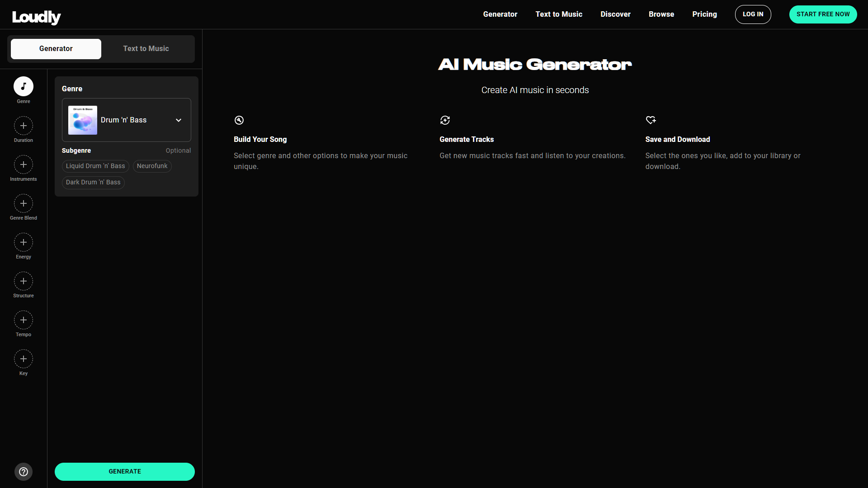Add a Genre Blend parameter
Viewport: 868px width, 488px height.
point(24,203)
